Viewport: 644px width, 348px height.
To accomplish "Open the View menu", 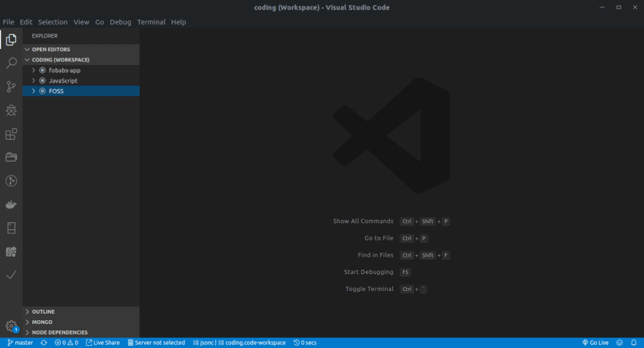I will (81, 22).
